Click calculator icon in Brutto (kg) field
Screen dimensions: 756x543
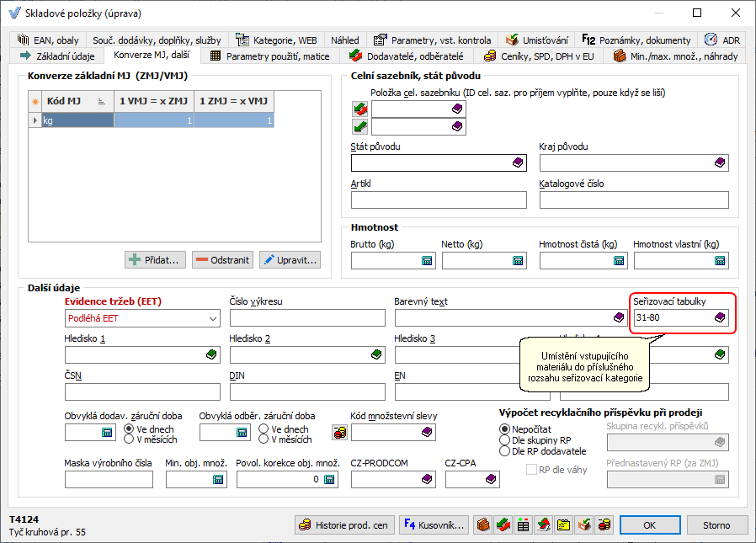[427, 261]
